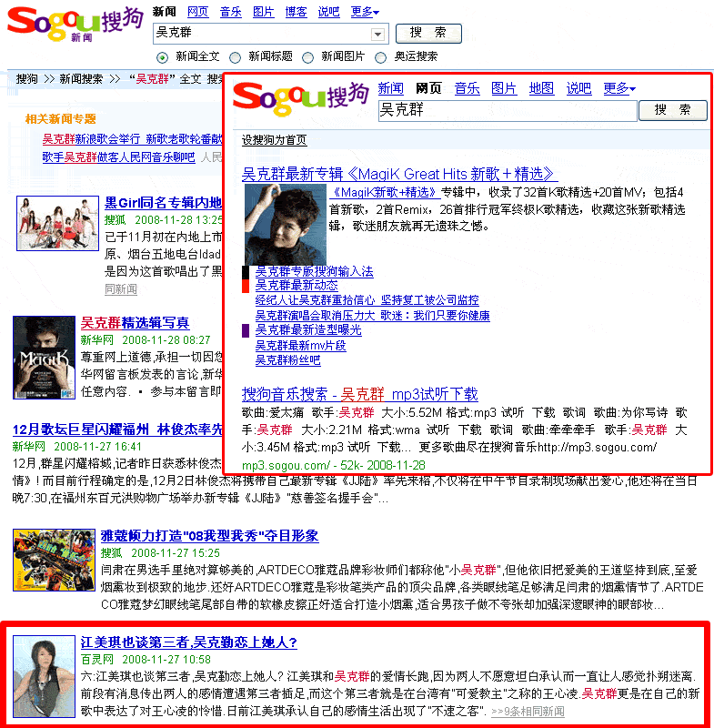Click 新闻搜索 breadcrumb link
The image size is (714, 728).
[x=81, y=79]
